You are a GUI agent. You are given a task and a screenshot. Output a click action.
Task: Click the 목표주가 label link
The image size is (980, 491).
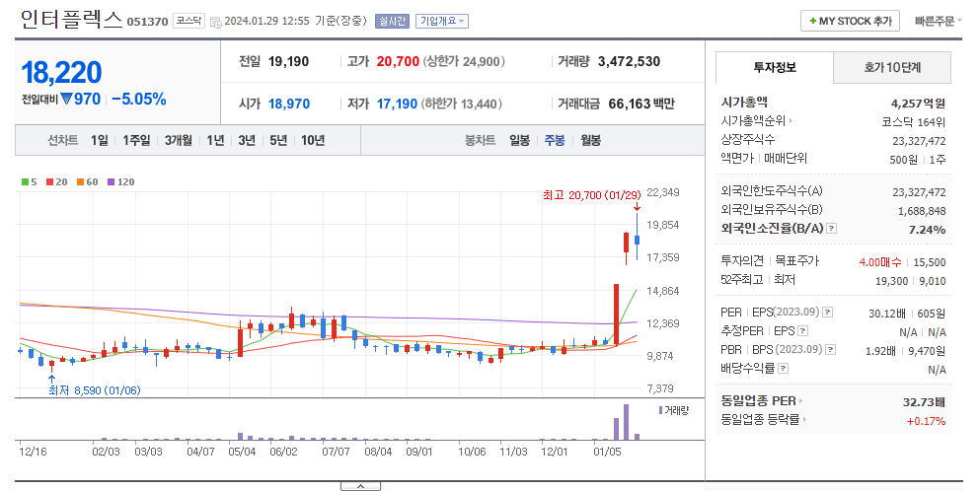coord(796,260)
